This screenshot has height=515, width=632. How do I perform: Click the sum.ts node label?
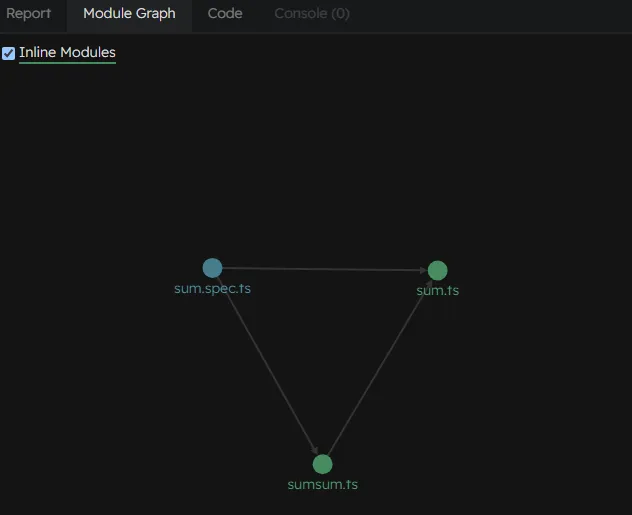[x=438, y=291]
